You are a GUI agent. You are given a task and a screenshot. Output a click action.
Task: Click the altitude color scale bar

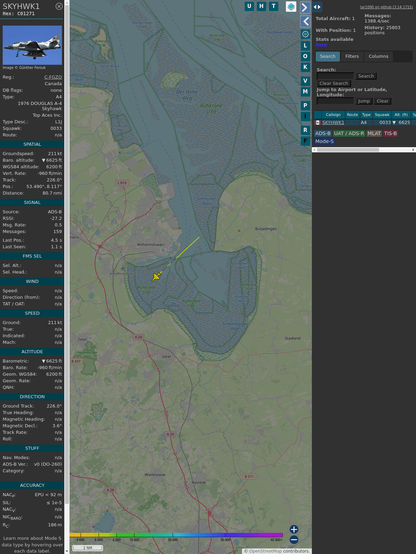click(x=176, y=535)
